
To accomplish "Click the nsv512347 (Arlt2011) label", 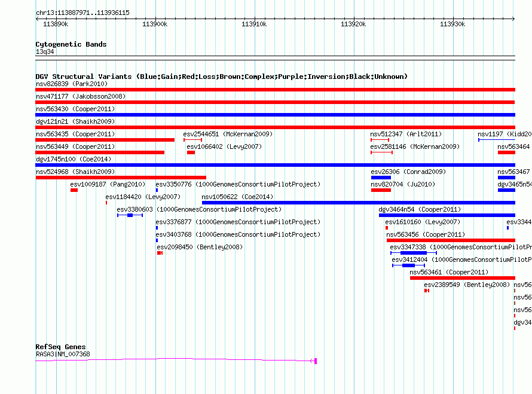I will 406,134.
